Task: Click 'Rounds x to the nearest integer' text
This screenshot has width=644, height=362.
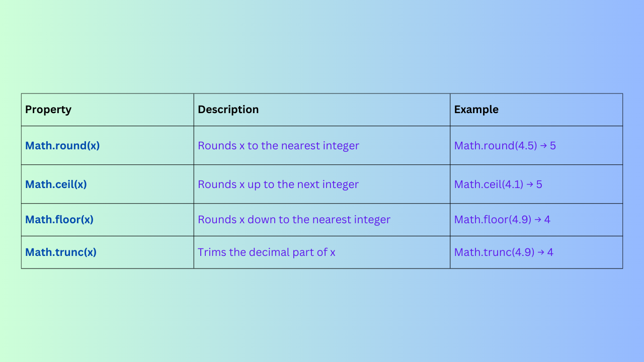Action: pyautogui.click(x=278, y=146)
